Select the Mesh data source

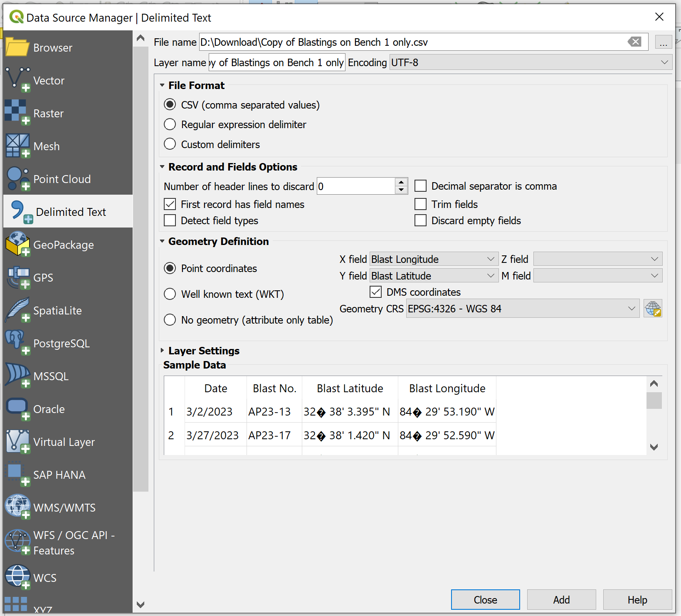click(x=46, y=146)
